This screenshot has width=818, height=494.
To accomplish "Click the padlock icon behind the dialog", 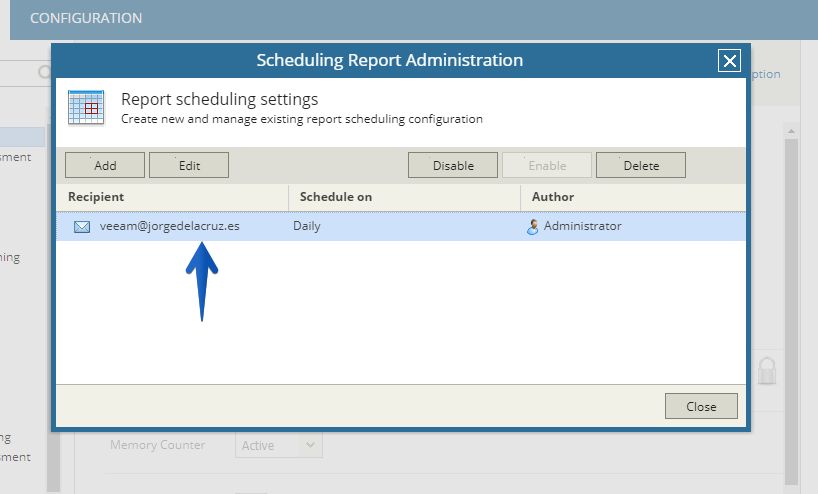I will 767,371.
